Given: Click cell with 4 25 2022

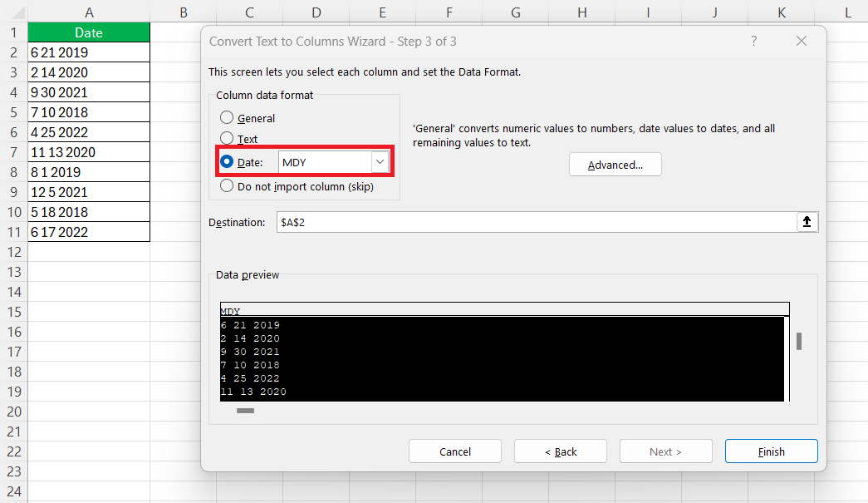Looking at the screenshot, I should point(89,132).
